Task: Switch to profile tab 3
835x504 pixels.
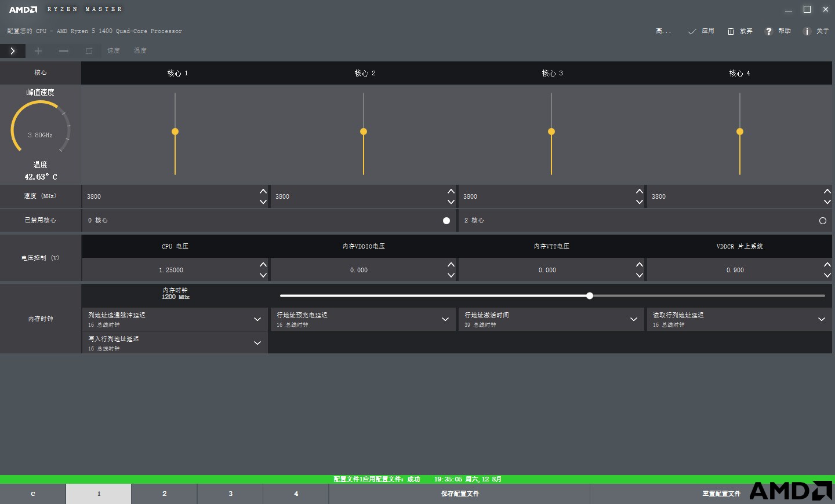Action: [x=230, y=494]
